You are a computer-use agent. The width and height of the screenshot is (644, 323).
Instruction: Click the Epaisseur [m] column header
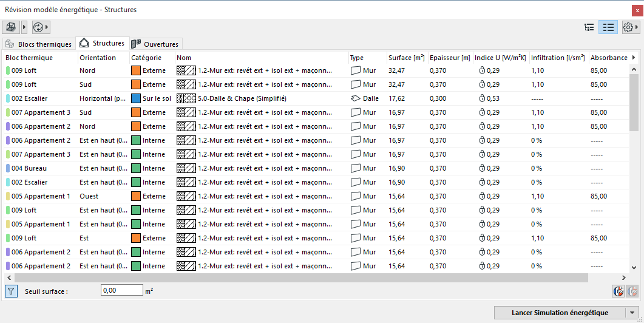click(x=450, y=58)
